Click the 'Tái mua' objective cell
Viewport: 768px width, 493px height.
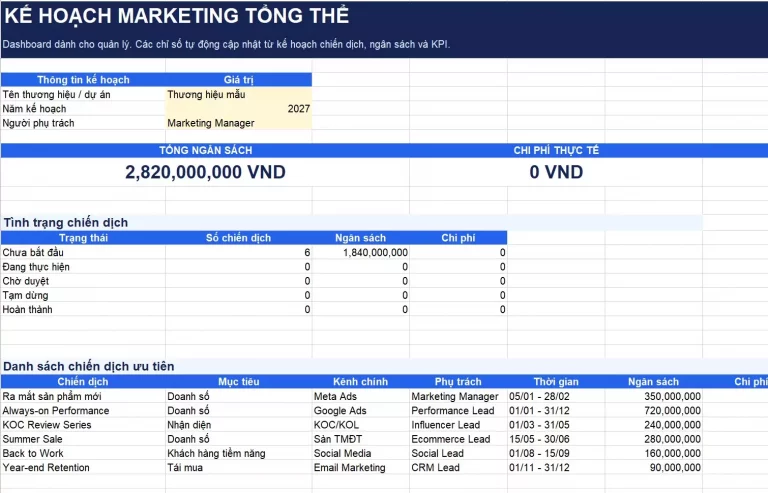[239, 467]
